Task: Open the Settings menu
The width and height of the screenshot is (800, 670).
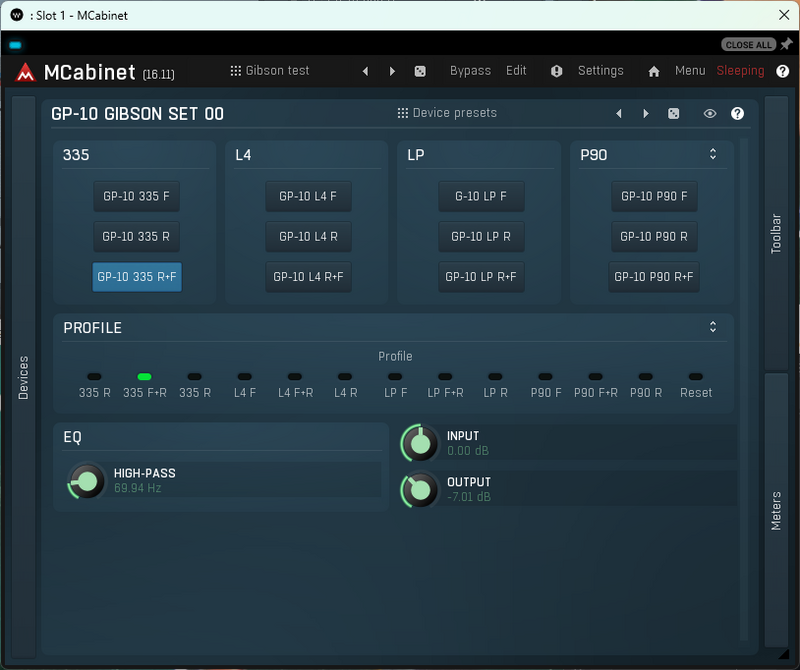Action: (x=601, y=70)
